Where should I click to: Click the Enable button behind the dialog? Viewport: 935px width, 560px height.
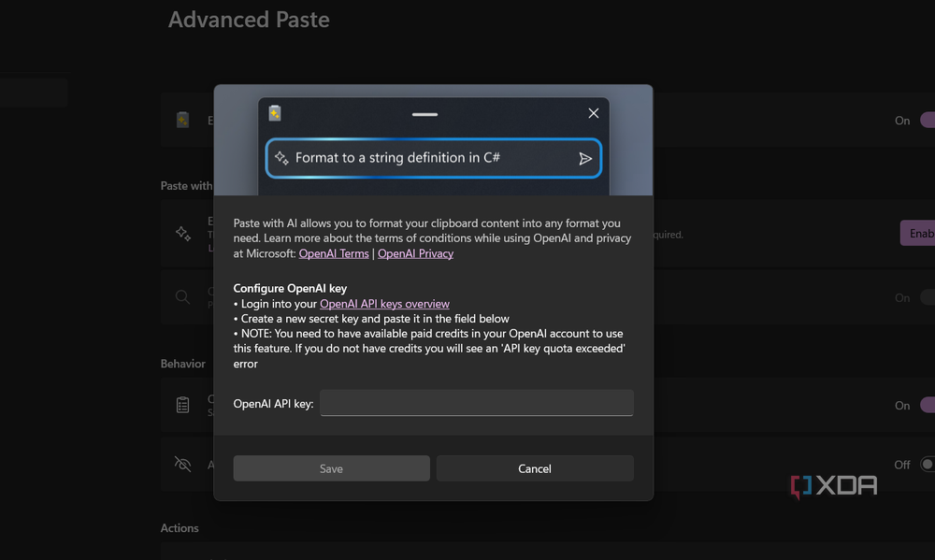pos(918,233)
